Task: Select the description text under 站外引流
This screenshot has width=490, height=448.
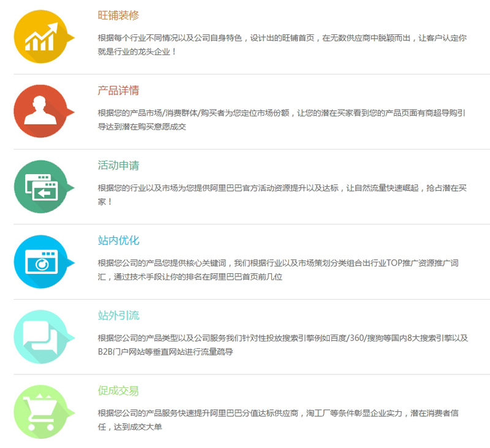Action: coord(282,344)
